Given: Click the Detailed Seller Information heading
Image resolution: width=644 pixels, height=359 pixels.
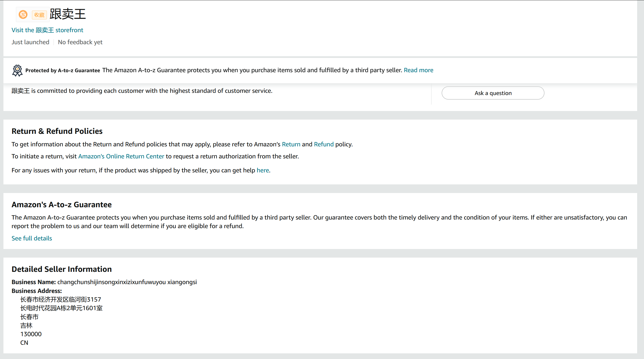Looking at the screenshot, I should (x=62, y=269).
